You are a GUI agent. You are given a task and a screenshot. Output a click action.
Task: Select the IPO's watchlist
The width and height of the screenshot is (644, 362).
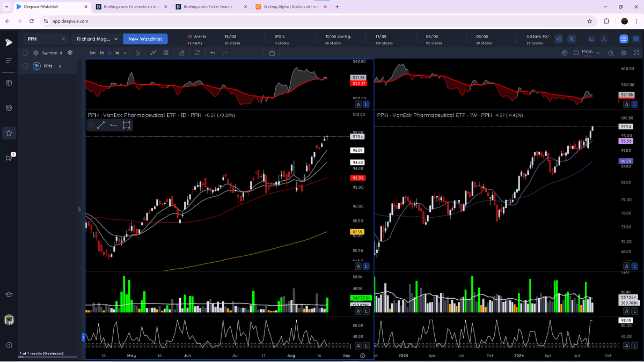click(x=282, y=40)
